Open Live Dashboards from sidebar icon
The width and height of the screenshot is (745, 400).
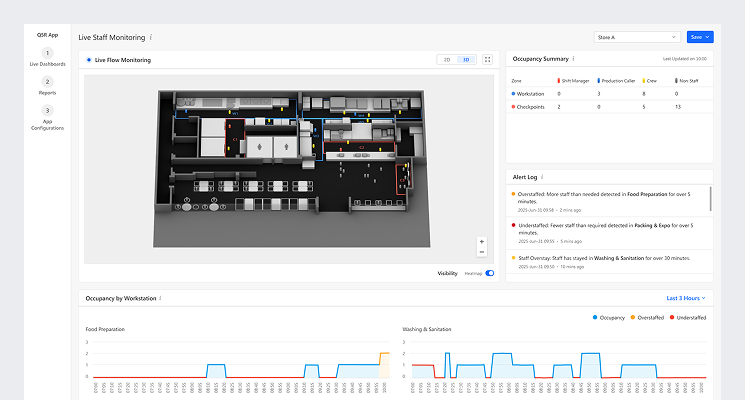pyautogui.click(x=47, y=52)
